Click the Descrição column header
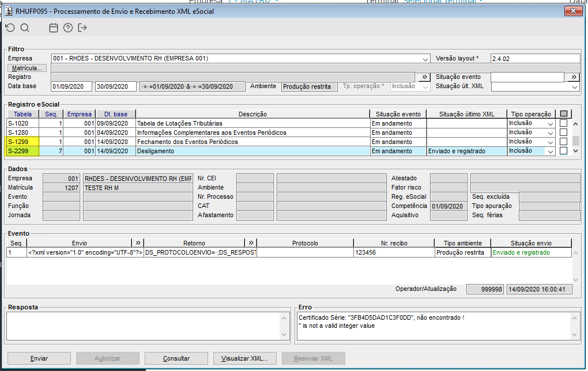The height and width of the screenshot is (371, 588). tap(252, 114)
